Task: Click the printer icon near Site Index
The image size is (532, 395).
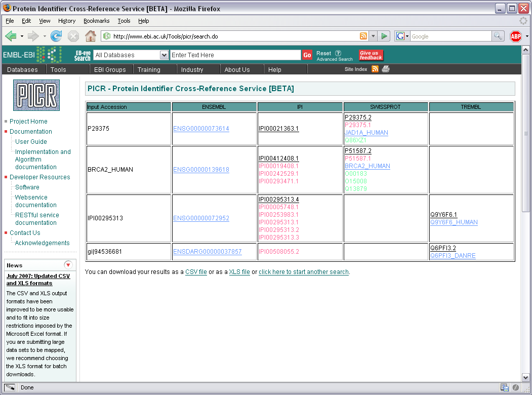Action: coord(385,69)
